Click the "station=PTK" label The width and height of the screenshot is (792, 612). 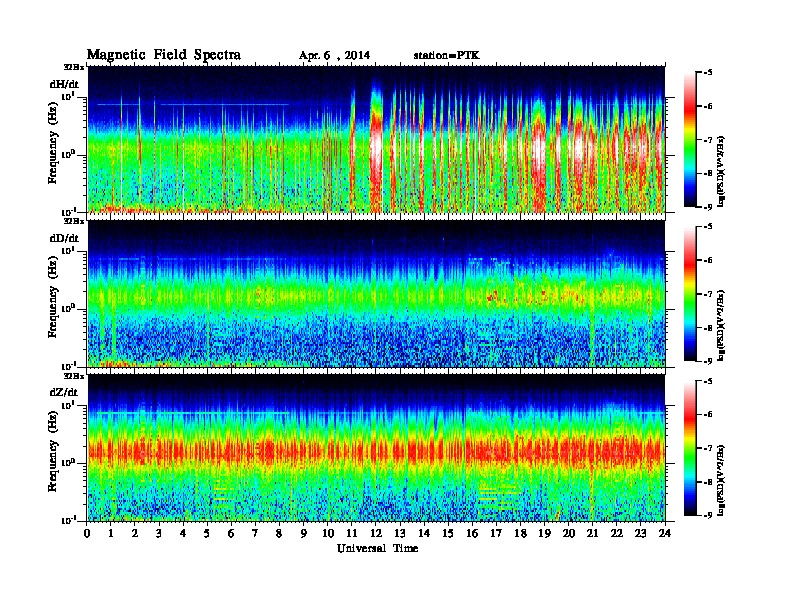[447, 56]
